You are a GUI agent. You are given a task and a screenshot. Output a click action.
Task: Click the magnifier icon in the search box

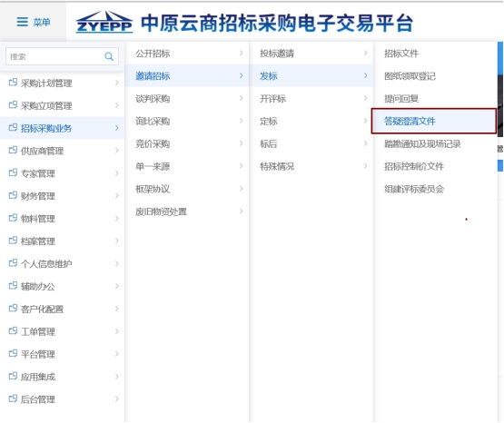(109, 56)
